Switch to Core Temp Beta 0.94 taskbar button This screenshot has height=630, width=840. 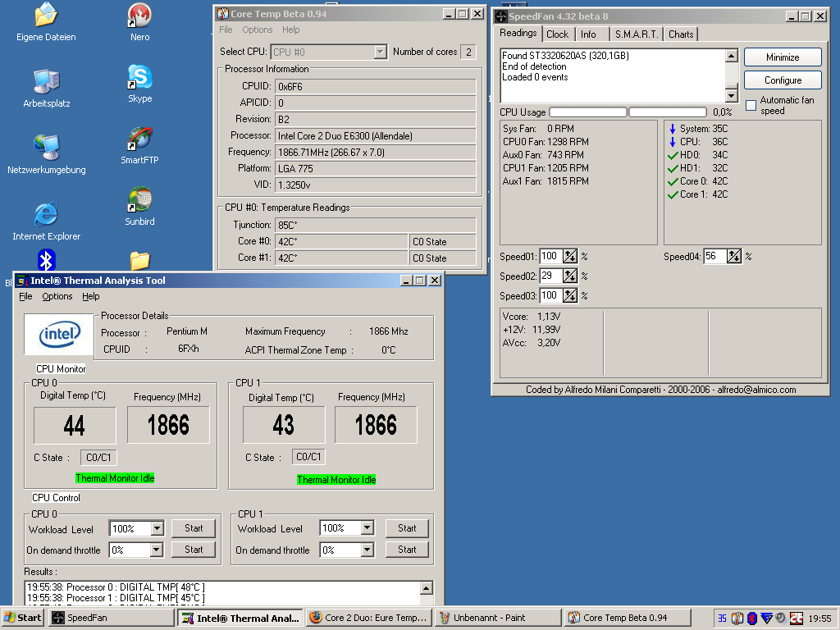[x=627, y=618]
